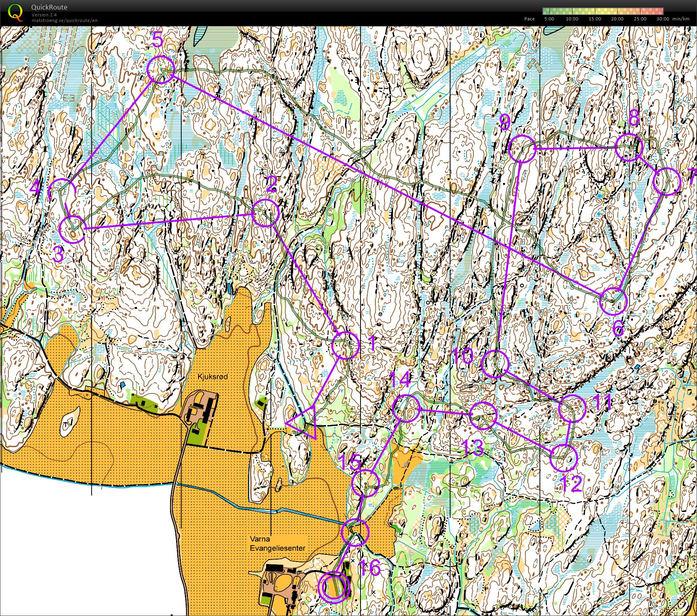The height and width of the screenshot is (616, 697).
Task: Click the Varna Evangeliesenter map label
Action: 277,544
